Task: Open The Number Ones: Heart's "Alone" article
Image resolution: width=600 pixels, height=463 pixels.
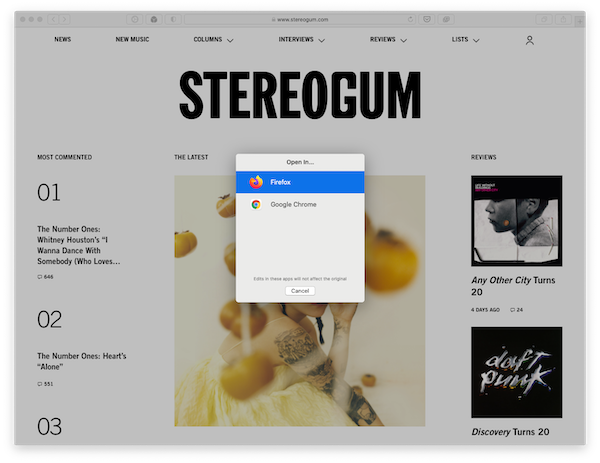Action: pyautogui.click(x=82, y=361)
